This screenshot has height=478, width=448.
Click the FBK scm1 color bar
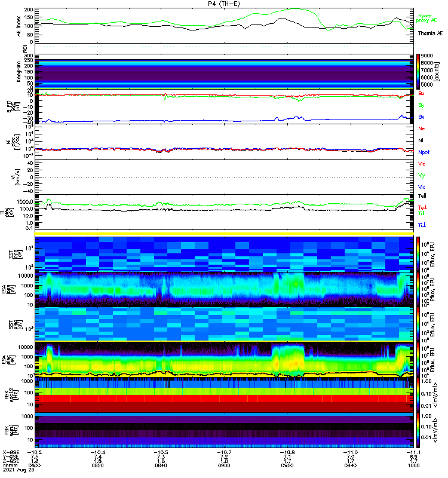tap(418, 430)
